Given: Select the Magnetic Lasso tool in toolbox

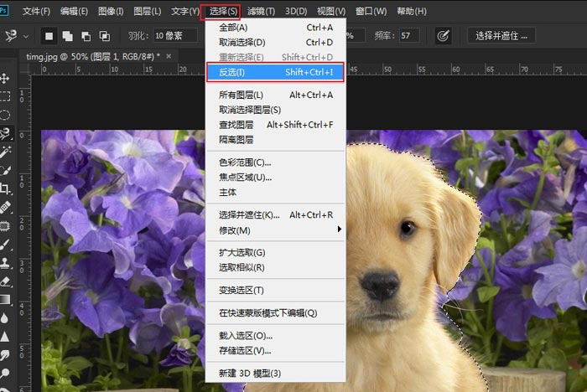Looking at the screenshot, I should [x=5, y=132].
